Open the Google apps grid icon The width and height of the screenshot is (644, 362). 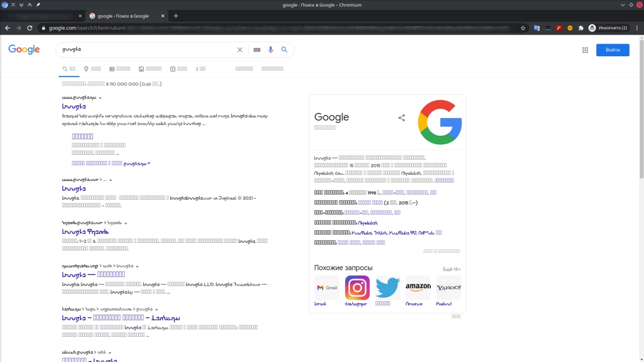point(585,50)
